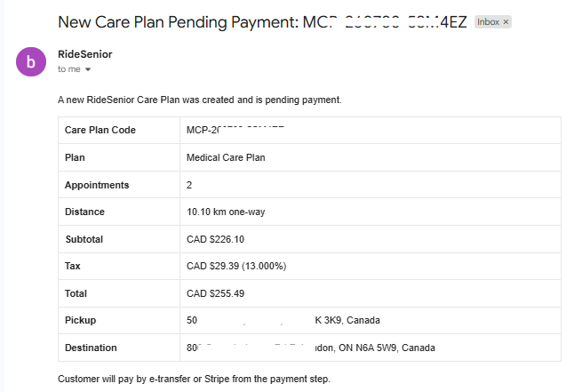
Task: Click the Subtotal amount CAD $226.10
Action: tap(215, 239)
